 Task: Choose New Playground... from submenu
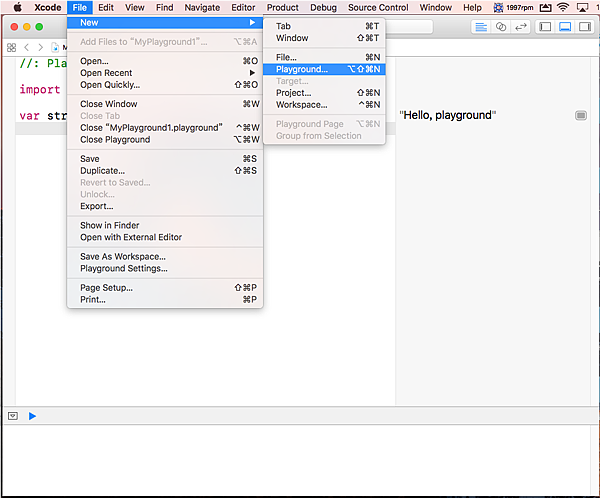(x=324, y=69)
